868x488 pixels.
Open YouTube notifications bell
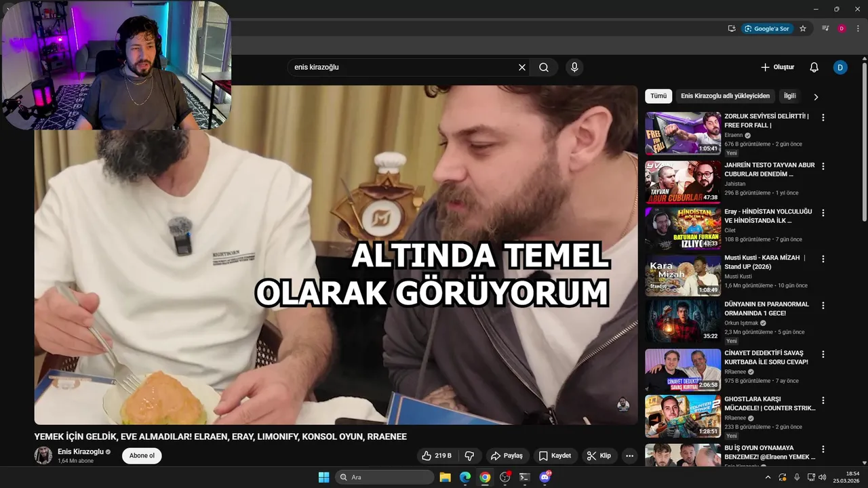[x=814, y=67]
